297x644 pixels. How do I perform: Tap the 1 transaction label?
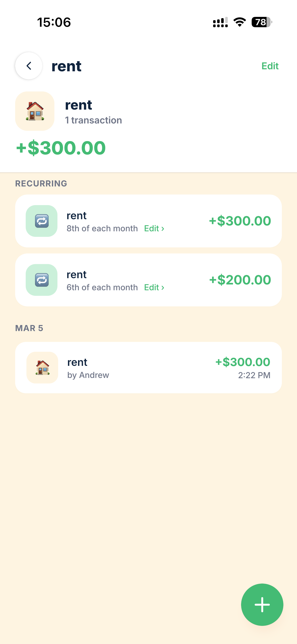click(x=93, y=120)
